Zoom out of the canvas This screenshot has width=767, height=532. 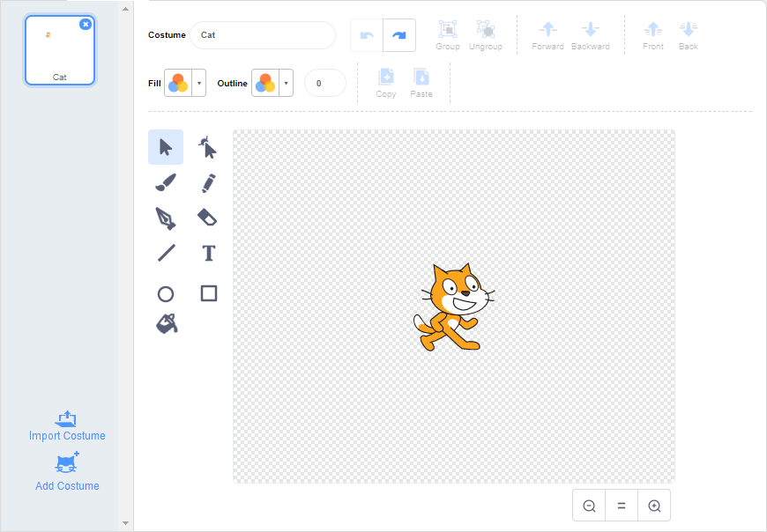tap(589, 506)
